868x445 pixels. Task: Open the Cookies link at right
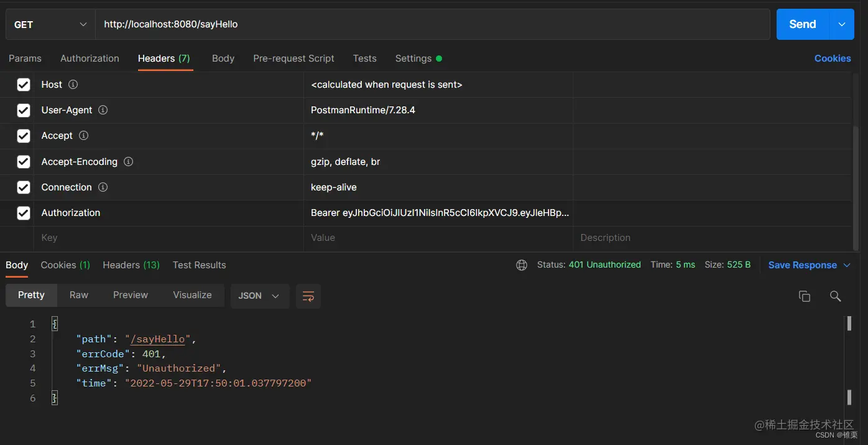(833, 58)
